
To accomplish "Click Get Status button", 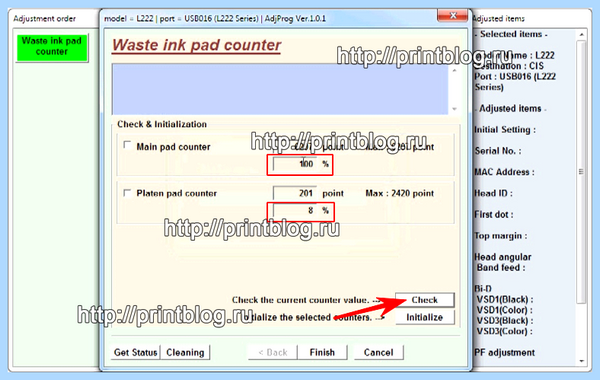I will [136, 352].
